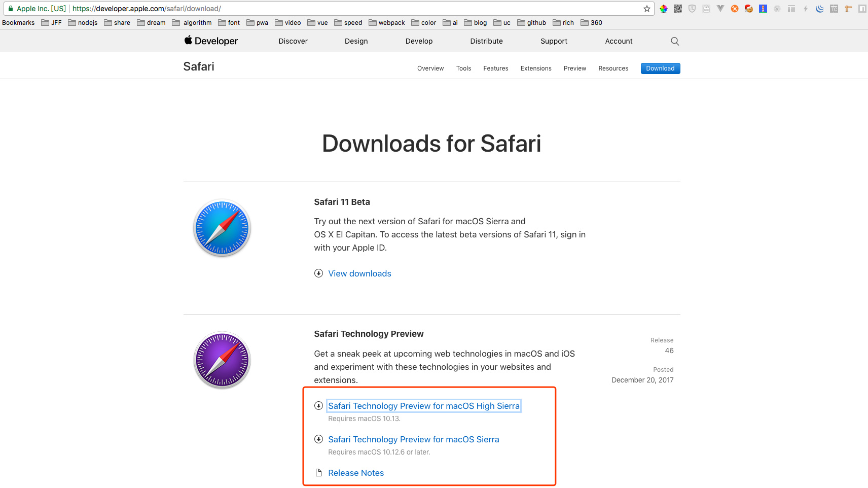This screenshot has width=868, height=488.
Task: Click download icon beside View downloads
Action: pyautogui.click(x=318, y=273)
